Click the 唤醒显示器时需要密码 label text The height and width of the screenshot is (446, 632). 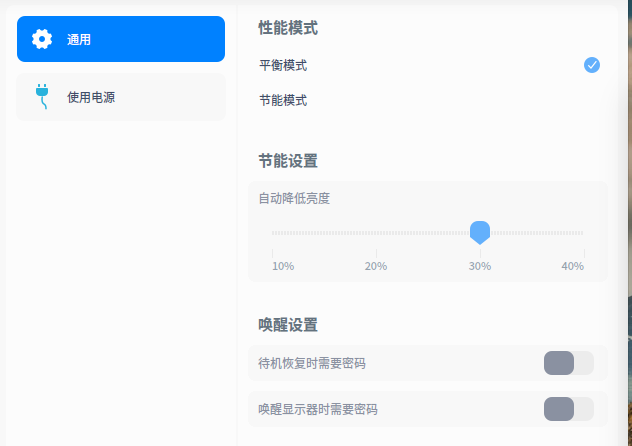pyautogui.click(x=318, y=409)
